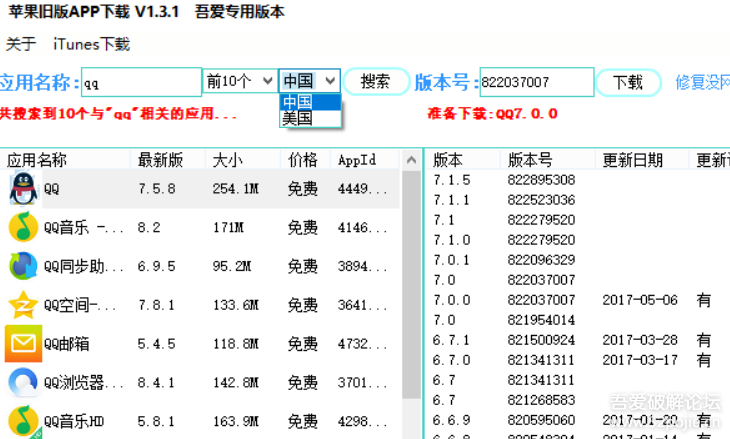Click the date 2017-03-17

tap(640, 360)
